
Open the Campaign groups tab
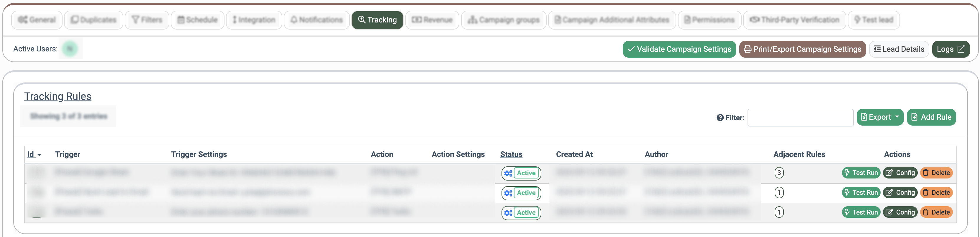pos(503,20)
